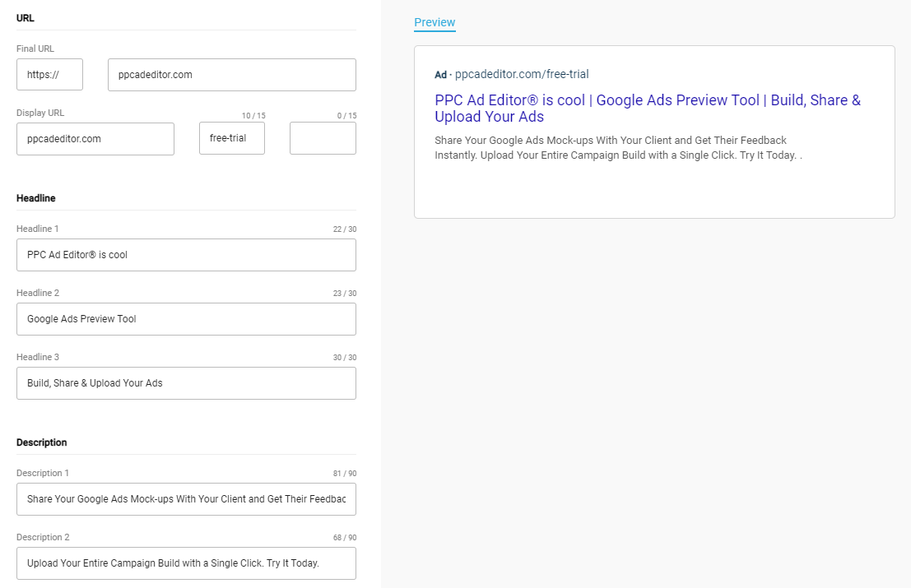Click the https:// protocol field

point(49,75)
